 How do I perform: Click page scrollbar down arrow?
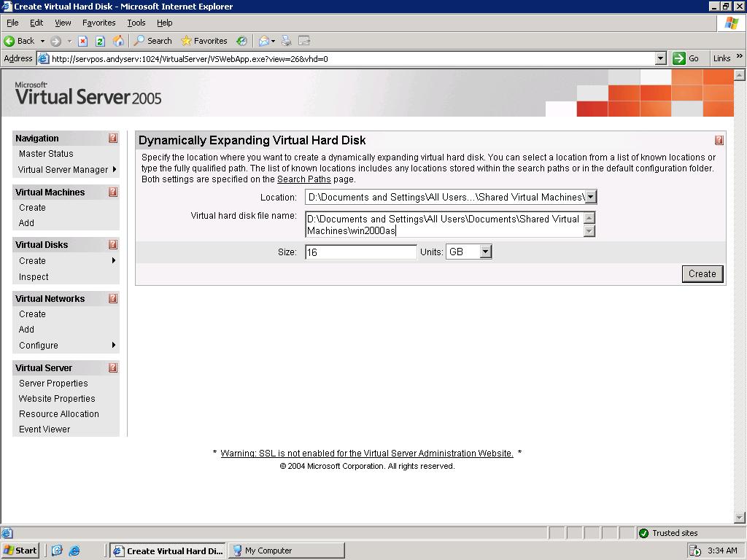pos(740,517)
